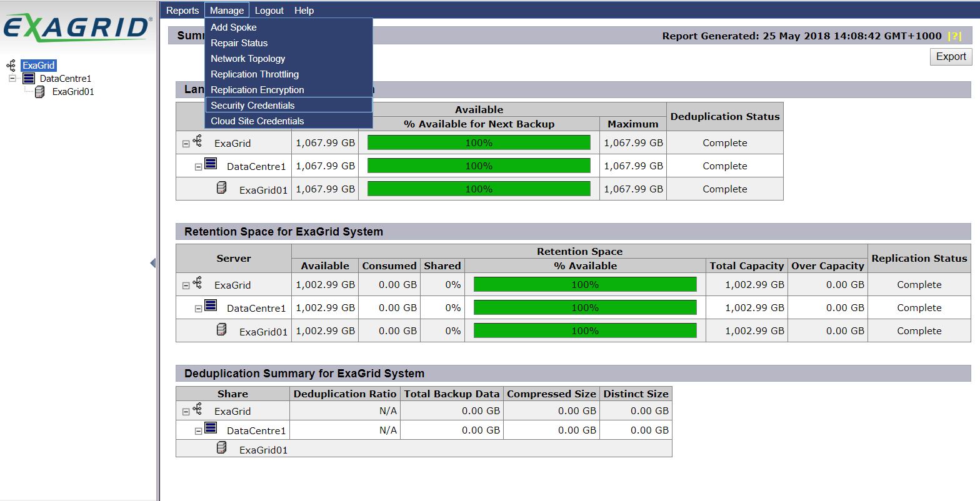Select ExaGrid in the sidebar tree
The image size is (980, 501).
pos(39,66)
